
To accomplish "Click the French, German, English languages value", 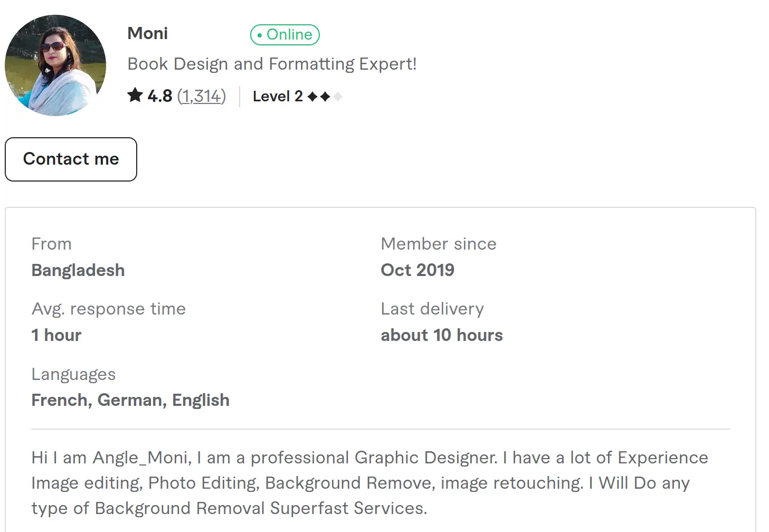I will [130, 400].
